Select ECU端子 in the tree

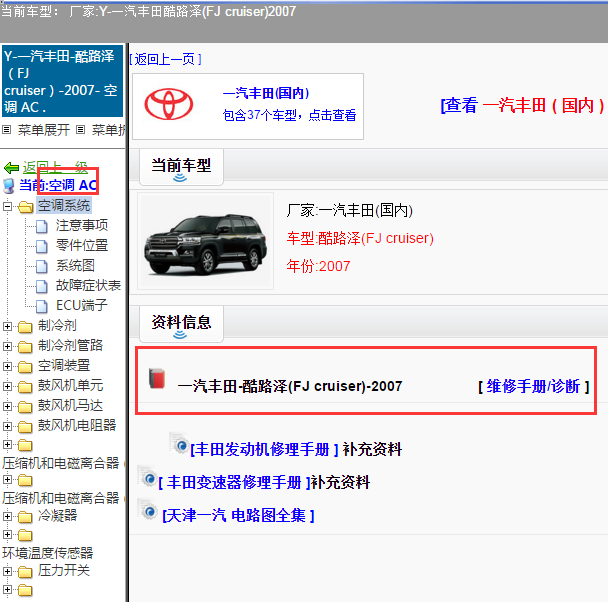pyautogui.click(x=82, y=305)
